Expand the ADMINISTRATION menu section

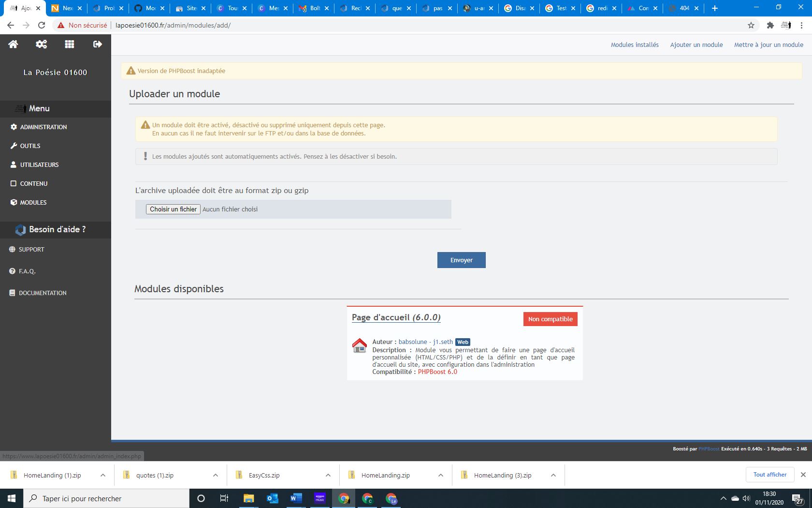tap(43, 127)
